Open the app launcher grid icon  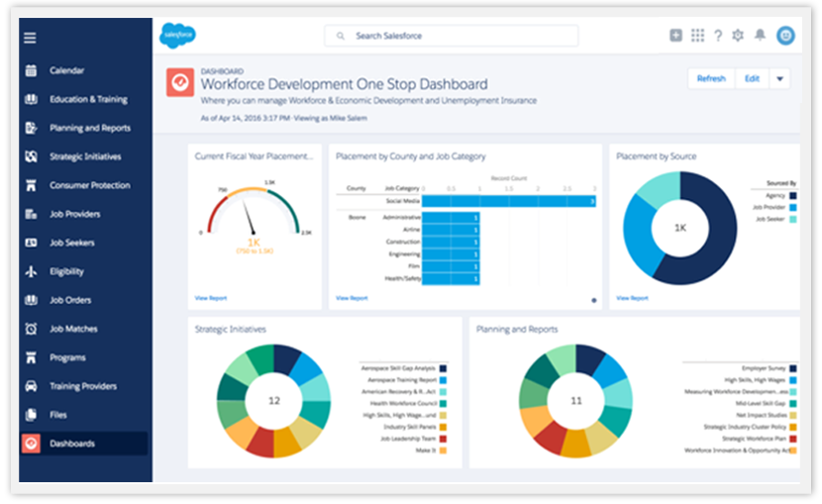tap(697, 35)
